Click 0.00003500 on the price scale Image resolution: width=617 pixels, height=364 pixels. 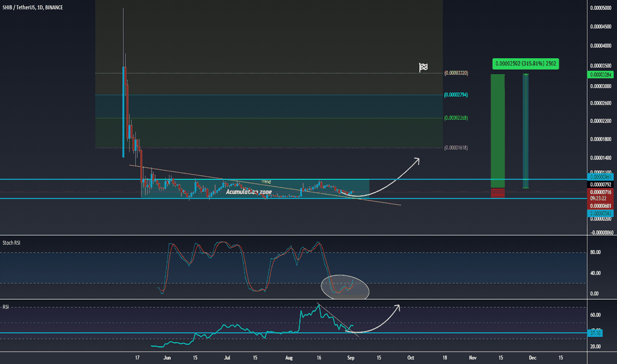[x=601, y=66]
